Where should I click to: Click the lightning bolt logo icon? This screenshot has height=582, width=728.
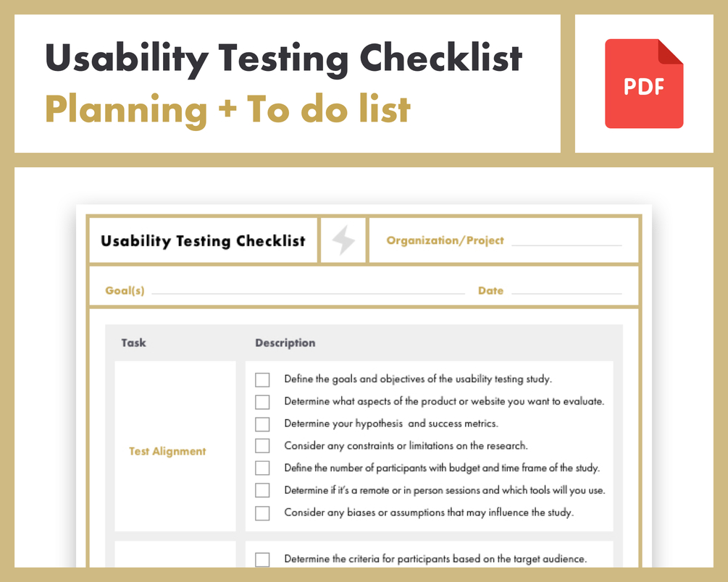[x=343, y=240]
